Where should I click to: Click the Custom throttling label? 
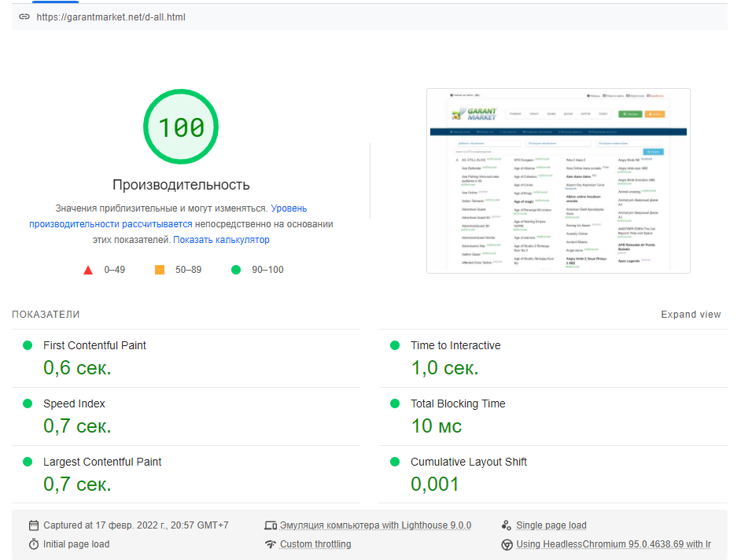point(315,544)
